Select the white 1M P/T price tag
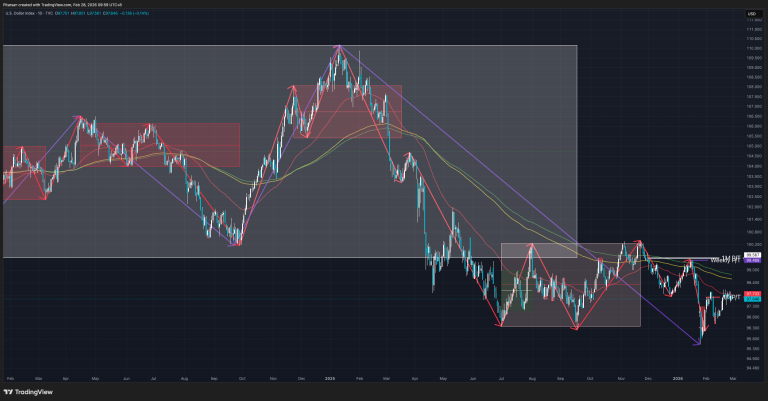Screen dimensions: 768x401 [752, 255]
